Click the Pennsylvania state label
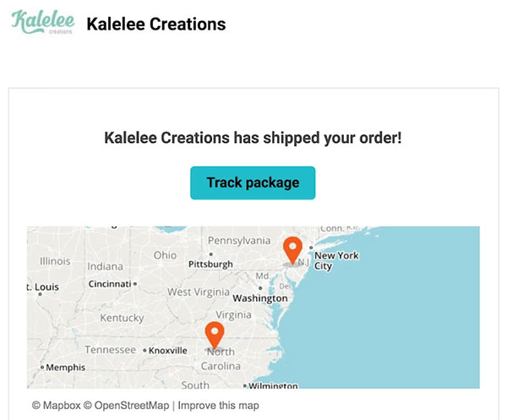 [239, 241]
